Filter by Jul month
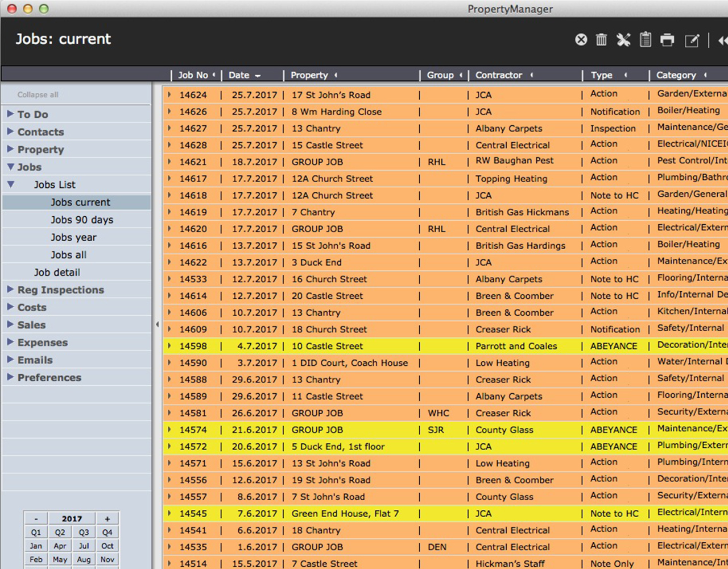This screenshot has height=569, width=728. pyautogui.click(x=84, y=546)
